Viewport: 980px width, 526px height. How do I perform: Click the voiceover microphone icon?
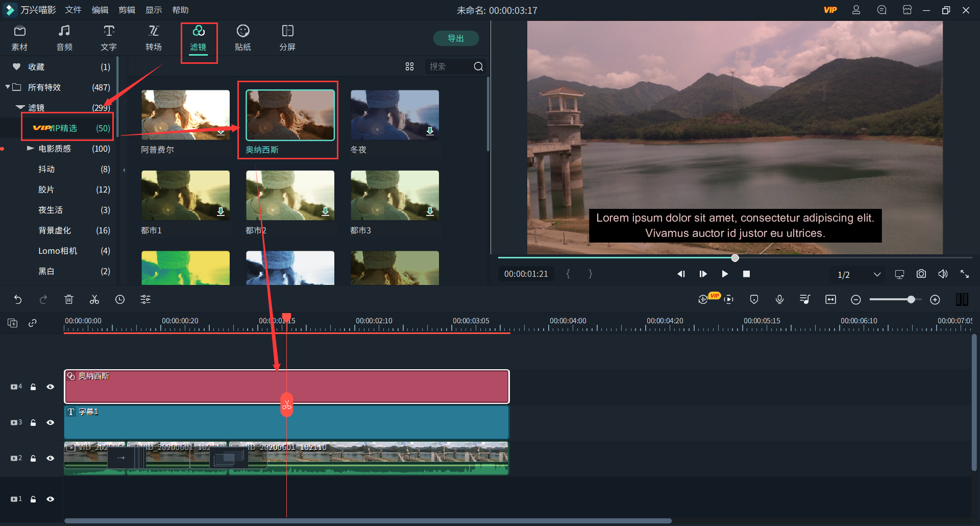tap(779, 300)
